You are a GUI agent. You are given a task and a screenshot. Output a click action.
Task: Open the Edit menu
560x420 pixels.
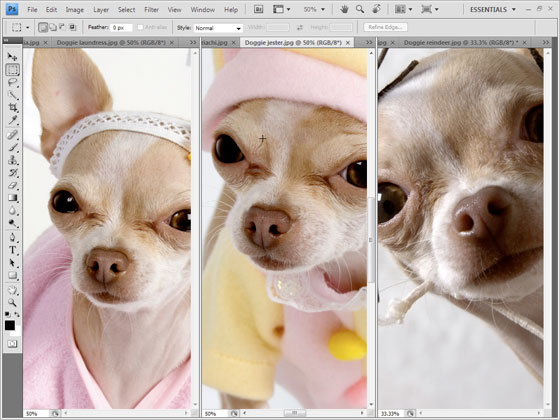coord(51,10)
